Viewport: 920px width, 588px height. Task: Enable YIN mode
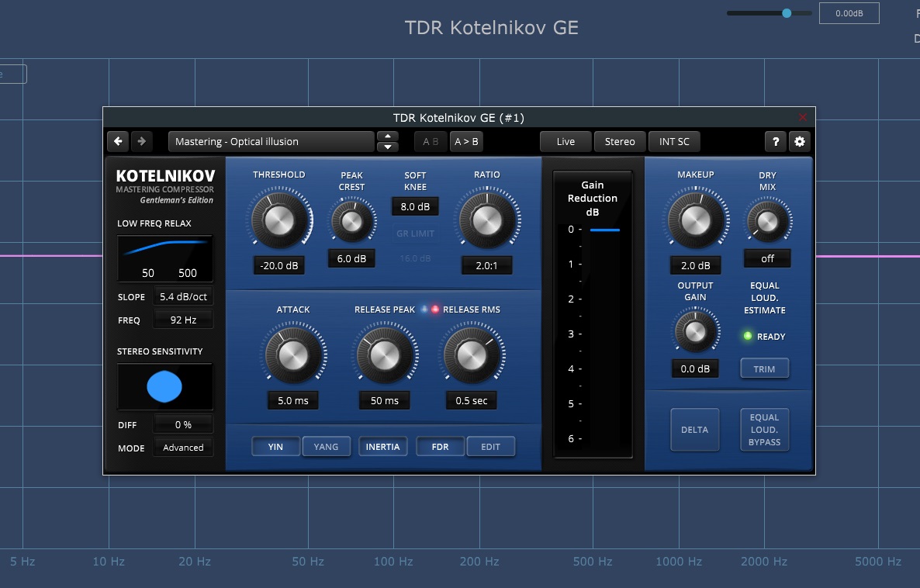pyautogui.click(x=275, y=447)
